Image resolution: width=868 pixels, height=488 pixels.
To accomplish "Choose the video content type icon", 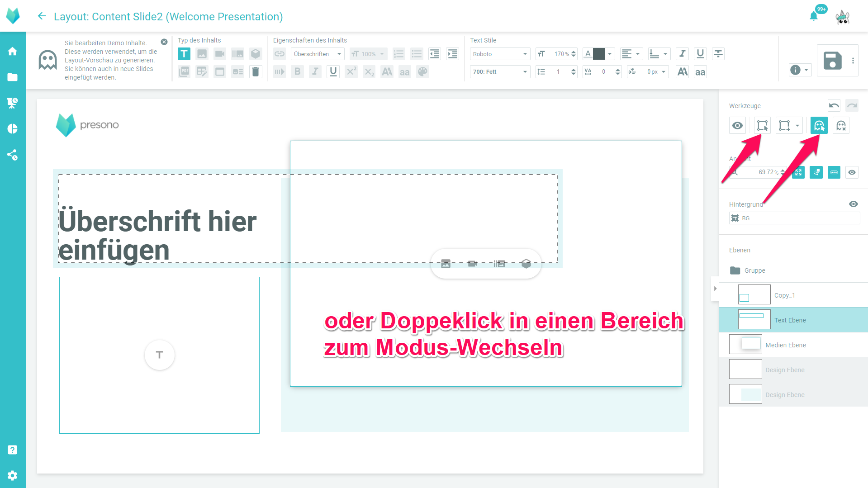I will (x=220, y=54).
